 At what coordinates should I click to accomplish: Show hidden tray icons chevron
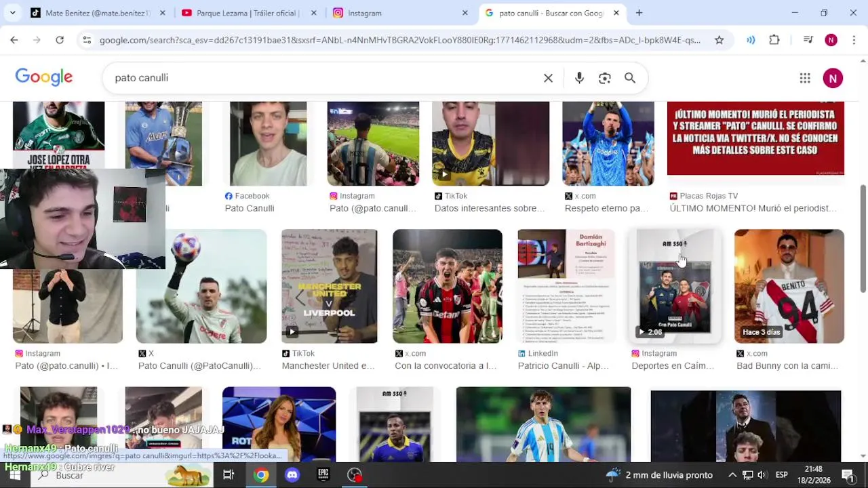pos(732,475)
